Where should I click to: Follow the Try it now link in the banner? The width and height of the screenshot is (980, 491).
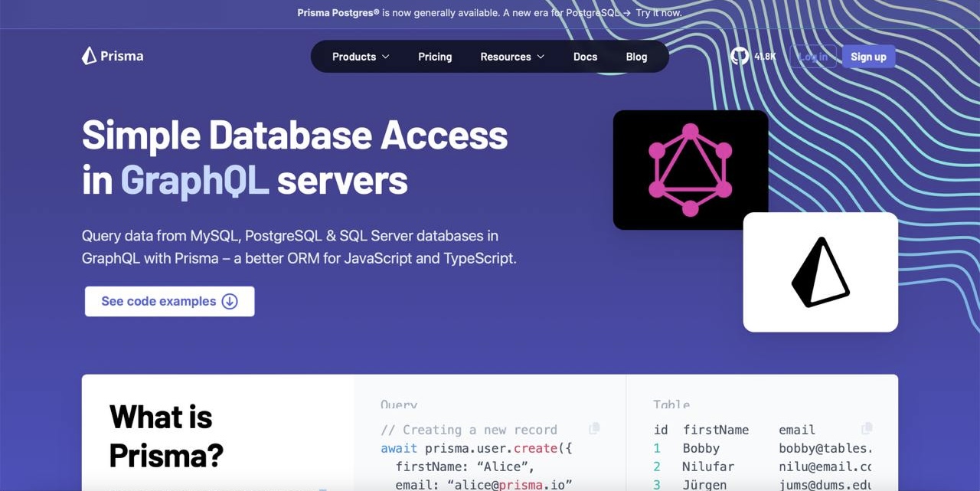tap(658, 13)
